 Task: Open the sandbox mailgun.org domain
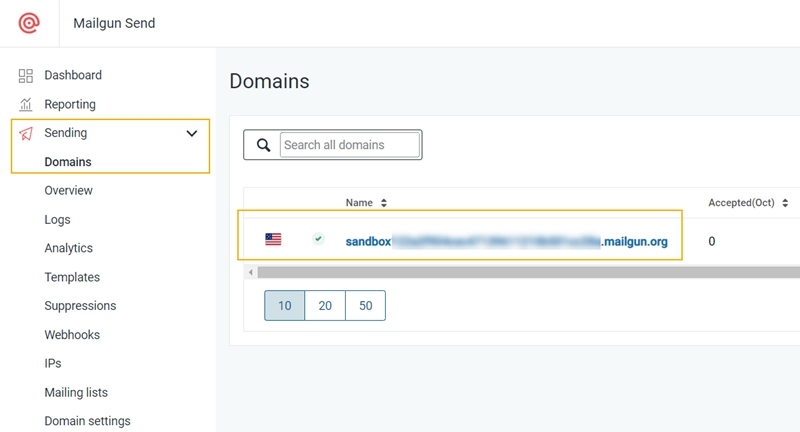pos(507,241)
